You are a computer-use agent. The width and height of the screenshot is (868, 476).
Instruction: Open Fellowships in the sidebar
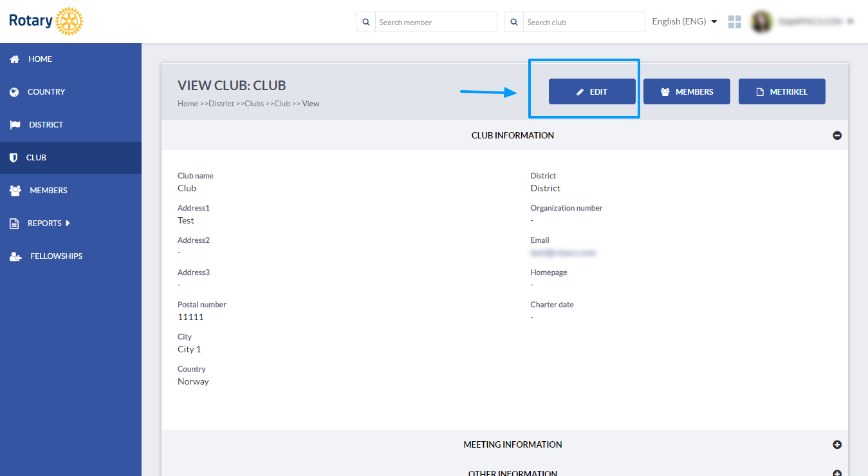point(71,256)
